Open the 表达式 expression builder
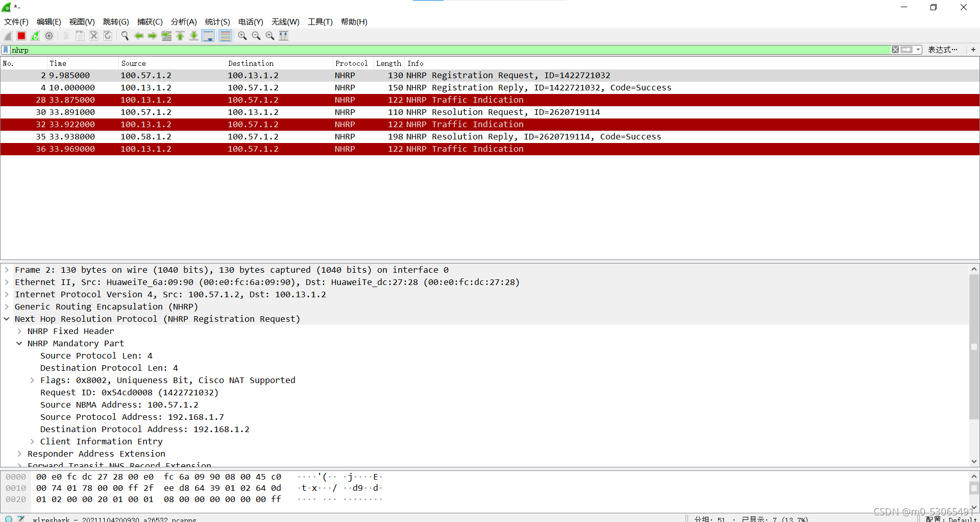The height and width of the screenshot is (522, 980). pyautogui.click(x=942, y=50)
